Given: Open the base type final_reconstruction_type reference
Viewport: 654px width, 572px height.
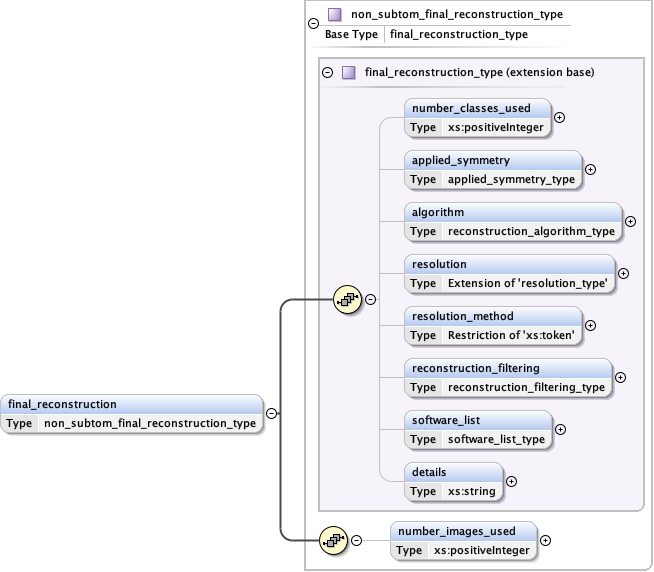Looking at the screenshot, I should click(x=458, y=34).
